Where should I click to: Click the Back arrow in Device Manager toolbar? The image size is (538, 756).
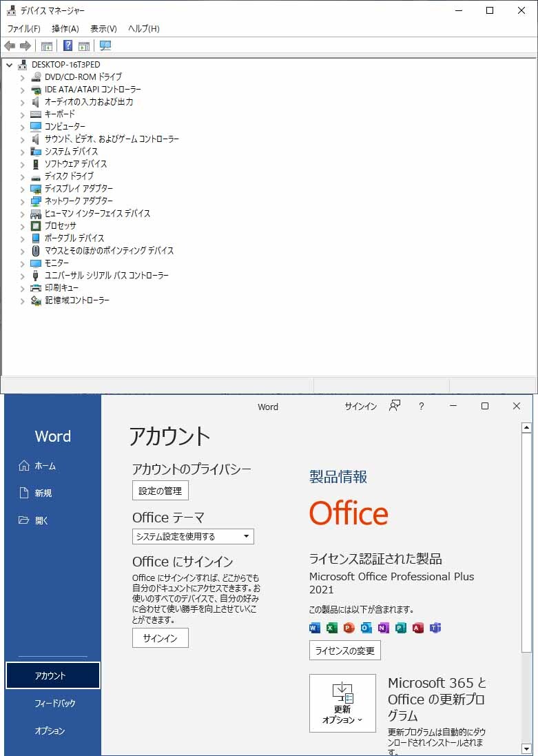[10, 45]
